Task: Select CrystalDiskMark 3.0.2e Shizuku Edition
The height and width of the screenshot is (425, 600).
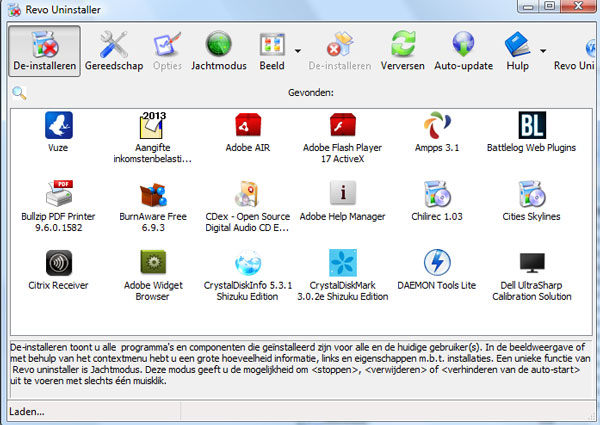Action: tap(342, 275)
